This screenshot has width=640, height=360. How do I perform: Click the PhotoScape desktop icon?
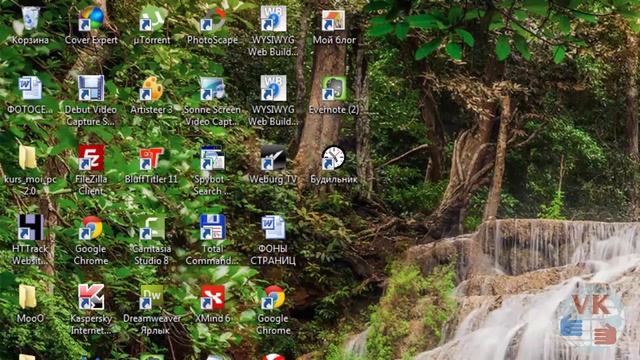[x=212, y=20]
